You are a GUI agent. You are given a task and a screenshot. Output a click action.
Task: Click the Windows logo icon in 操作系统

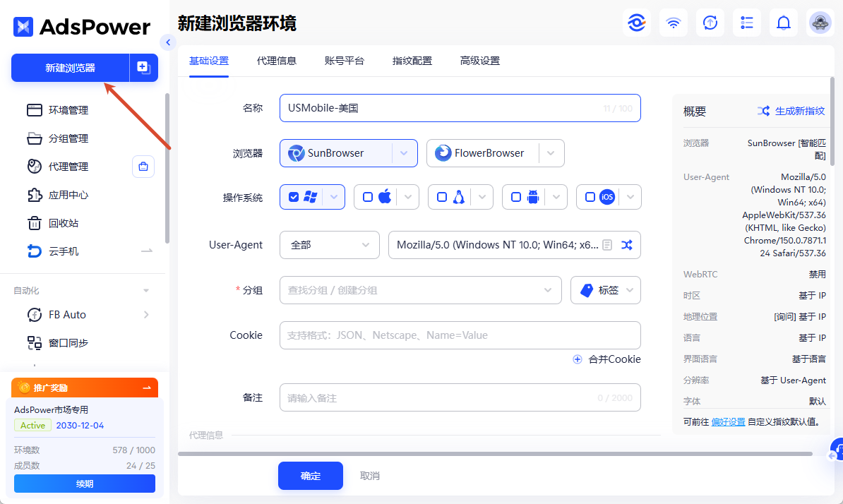point(310,197)
